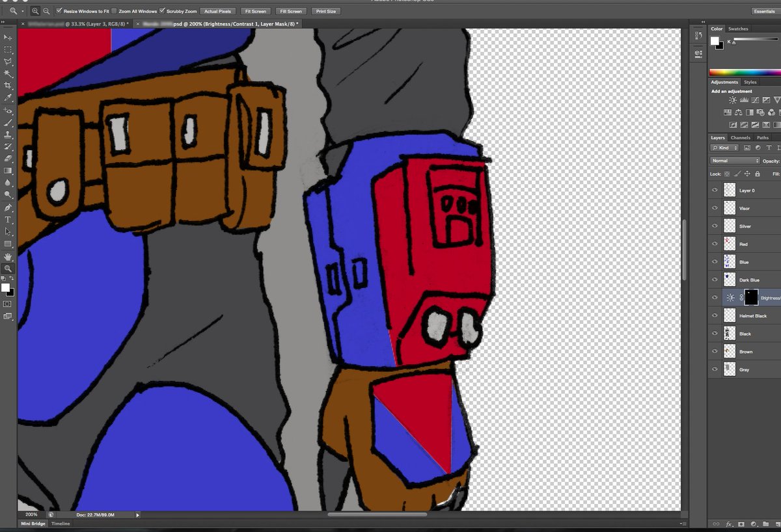Select the Brush tool

point(8,123)
